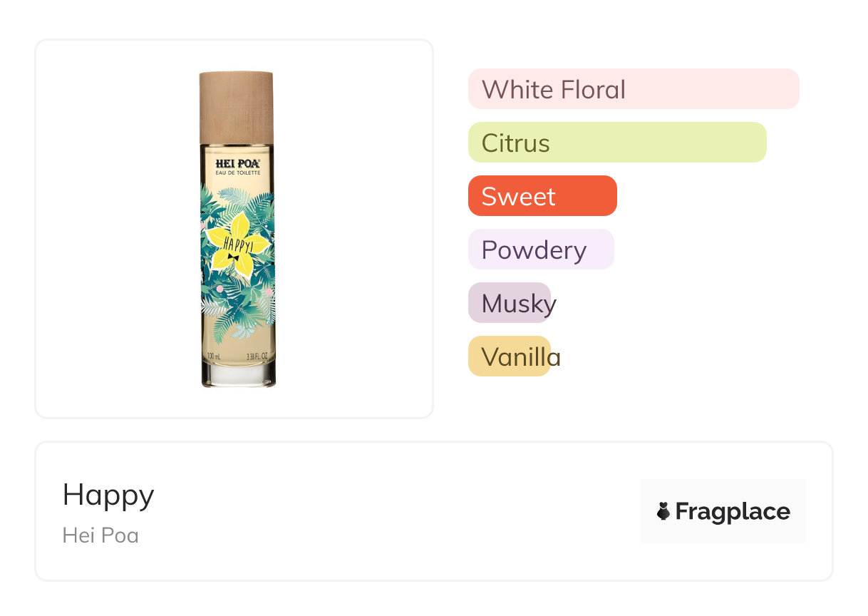This screenshot has height=616, width=868.
Task: Click the Fragplace perfume bottle logo icon
Action: coord(663,511)
